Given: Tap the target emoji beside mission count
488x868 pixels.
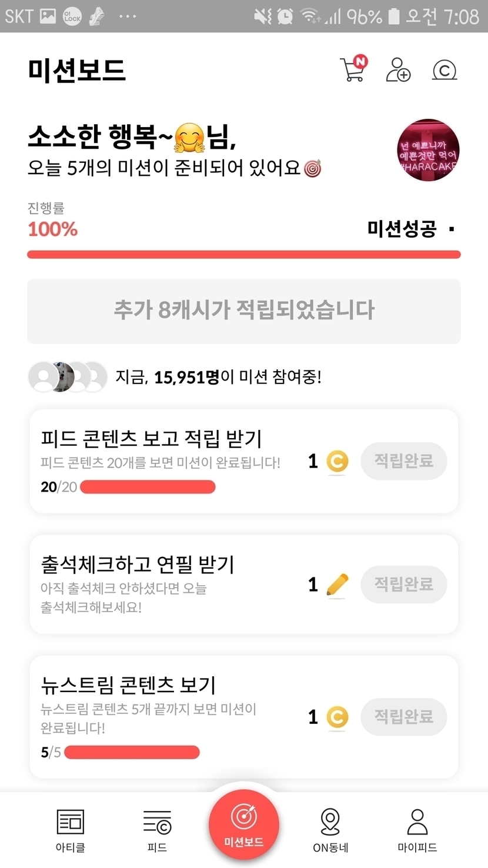Looking at the screenshot, I should coord(313,169).
